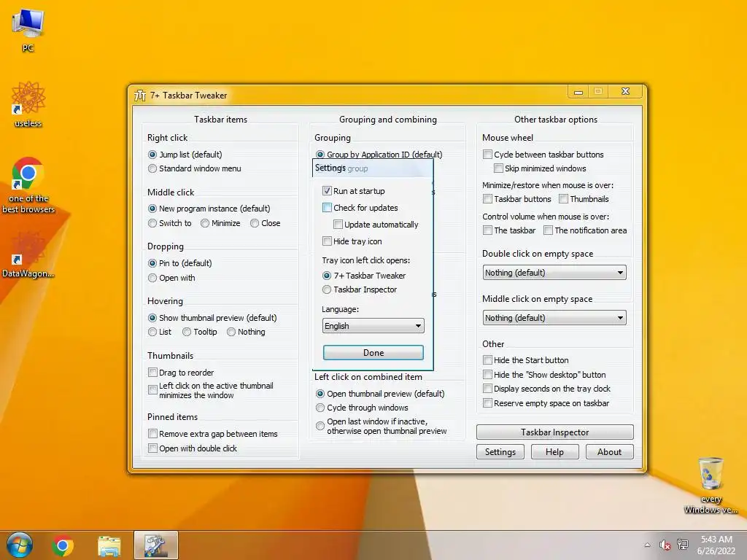Set middle click to Switch to
This screenshot has height=560, width=747.
pos(152,223)
